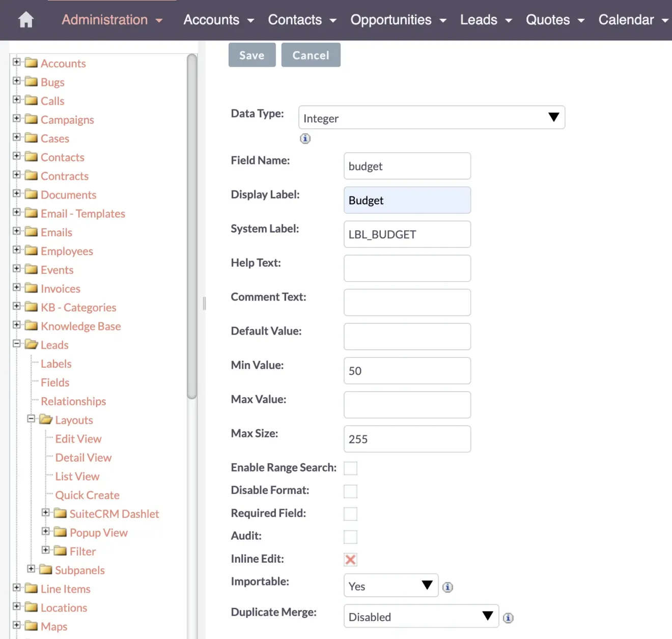The height and width of the screenshot is (639, 672).
Task: Click the info icon below the Data Type dropdown
Action: point(305,138)
